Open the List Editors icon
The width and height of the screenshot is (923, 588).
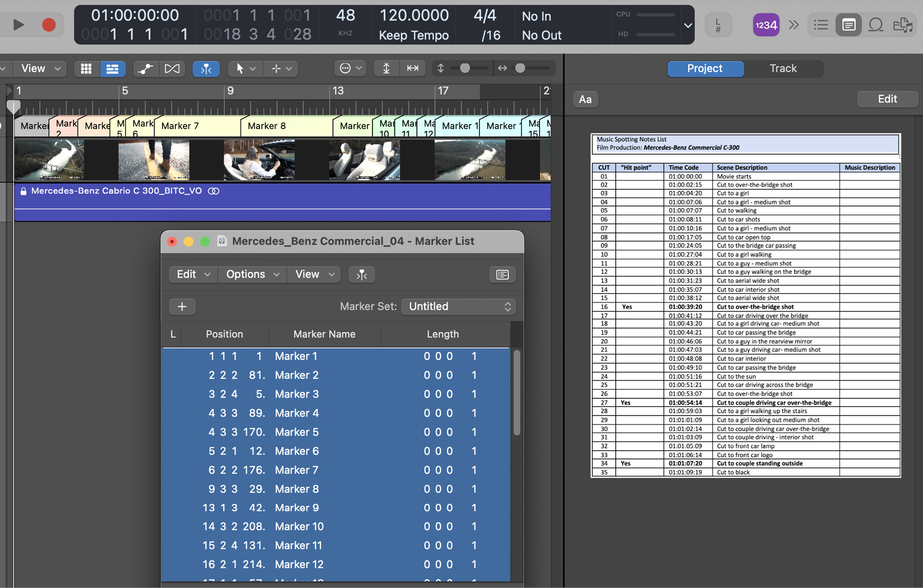[821, 25]
